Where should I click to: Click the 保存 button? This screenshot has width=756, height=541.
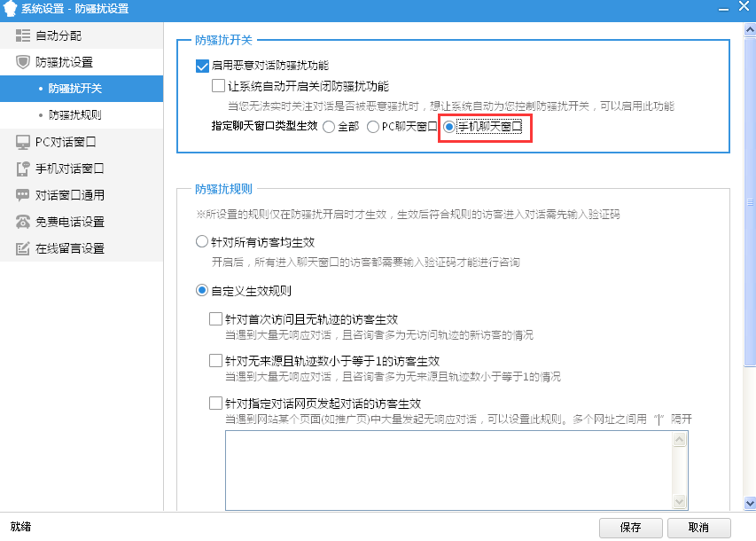[631, 527]
